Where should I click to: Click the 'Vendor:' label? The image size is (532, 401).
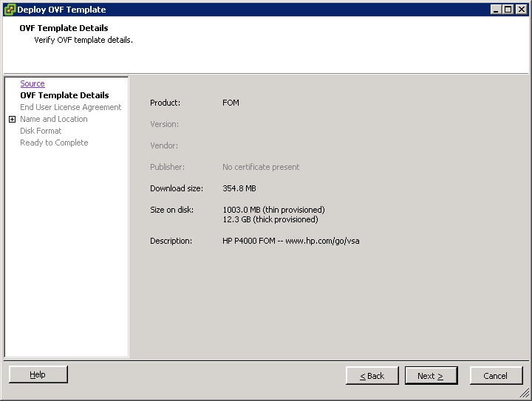[x=164, y=145]
